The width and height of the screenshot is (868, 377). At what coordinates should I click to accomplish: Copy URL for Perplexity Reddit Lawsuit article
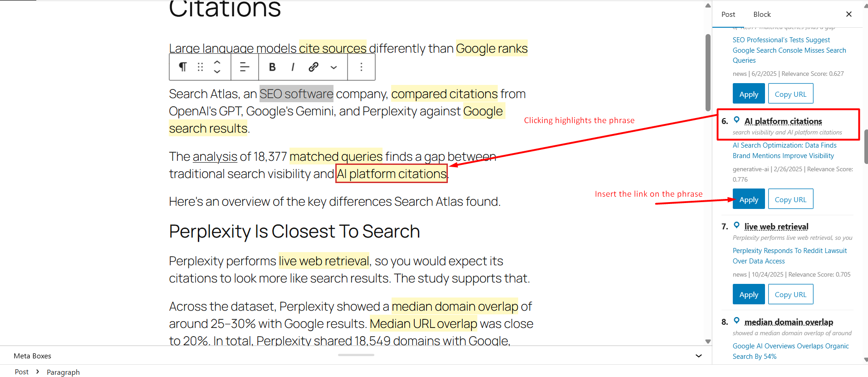tap(790, 294)
